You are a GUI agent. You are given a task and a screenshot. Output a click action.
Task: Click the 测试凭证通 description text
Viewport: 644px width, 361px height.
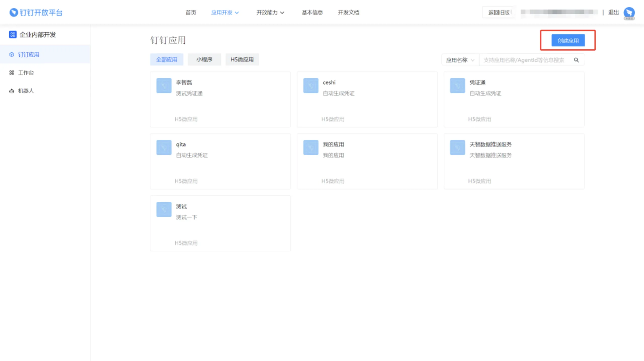pyautogui.click(x=189, y=93)
